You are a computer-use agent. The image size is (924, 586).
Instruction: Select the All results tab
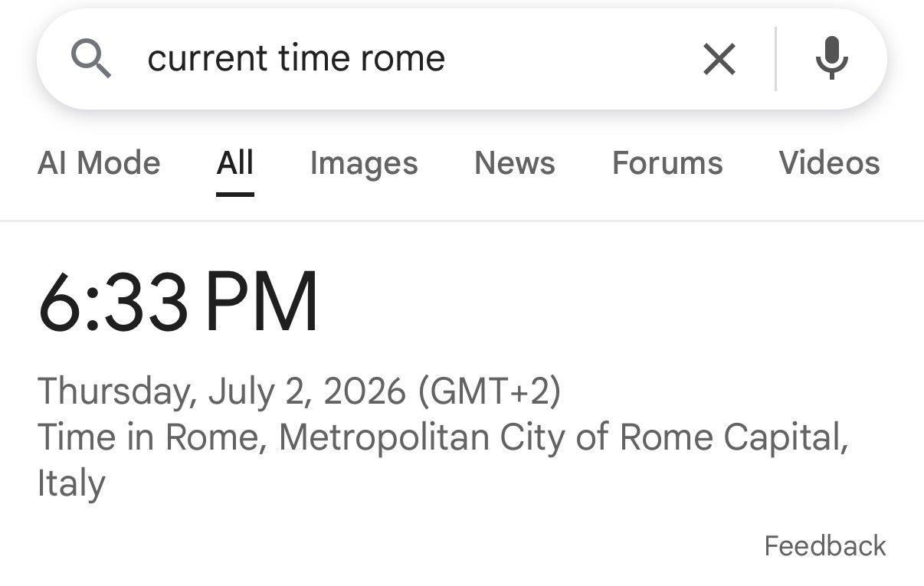point(234,163)
